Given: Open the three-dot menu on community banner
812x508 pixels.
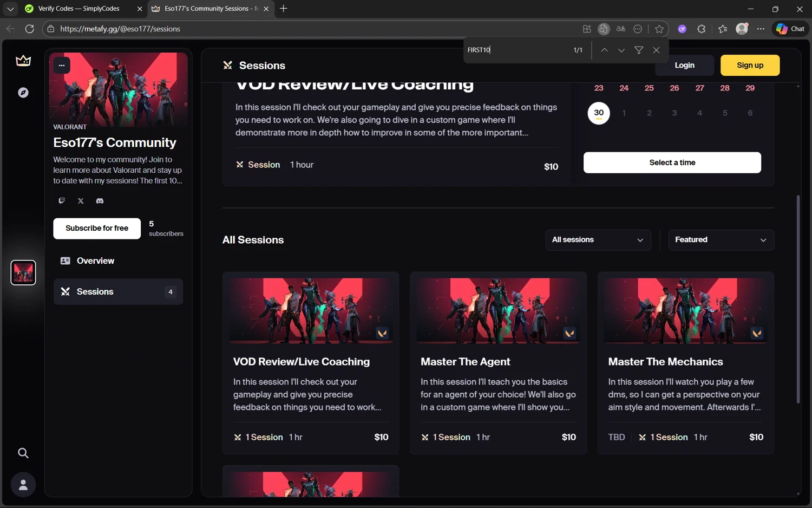Looking at the screenshot, I should pyautogui.click(x=62, y=65).
